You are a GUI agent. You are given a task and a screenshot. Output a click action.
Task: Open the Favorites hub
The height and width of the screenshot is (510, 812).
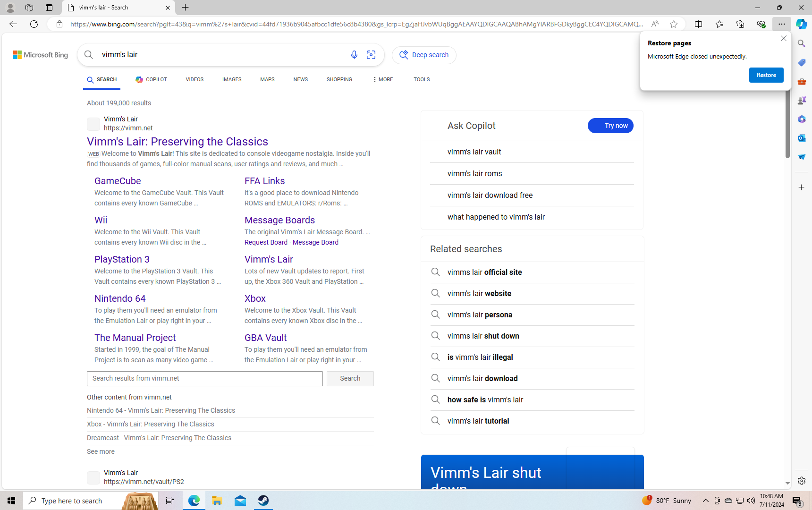point(719,24)
